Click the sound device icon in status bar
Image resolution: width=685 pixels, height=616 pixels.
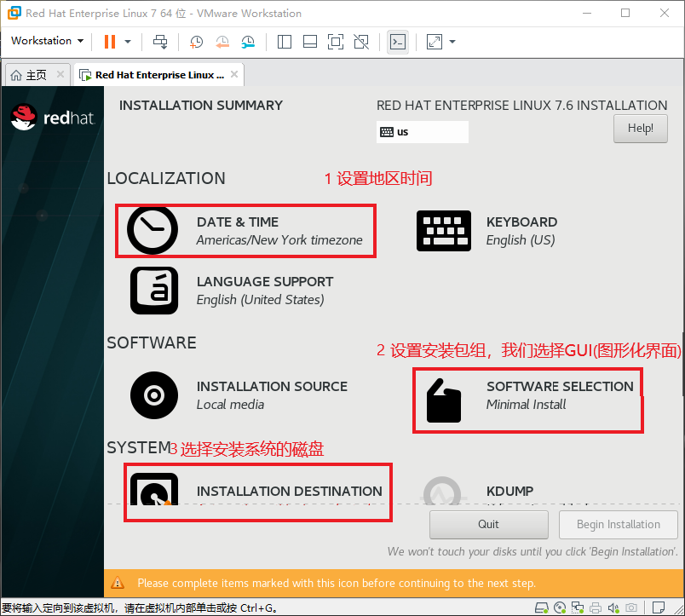(x=613, y=607)
